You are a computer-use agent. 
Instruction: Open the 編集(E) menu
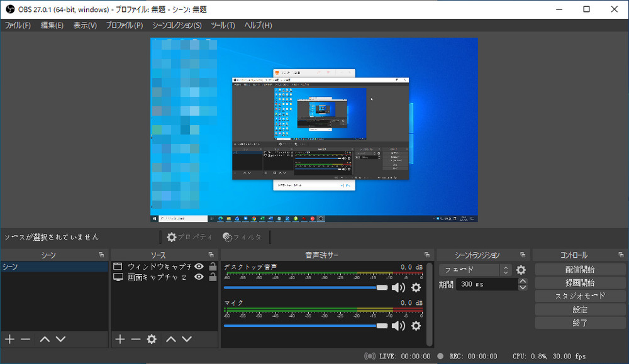pyautogui.click(x=52, y=25)
